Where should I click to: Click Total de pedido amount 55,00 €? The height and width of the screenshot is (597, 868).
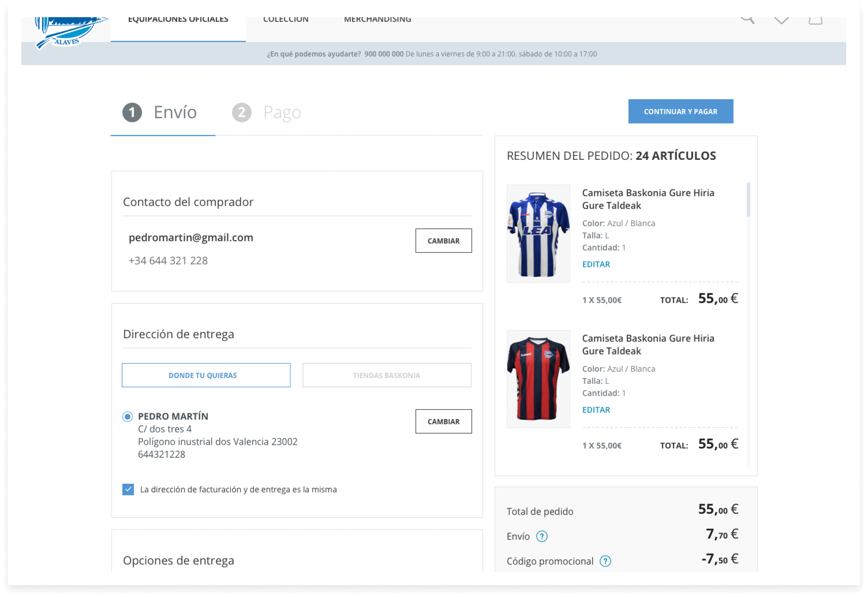pyautogui.click(x=718, y=509)
